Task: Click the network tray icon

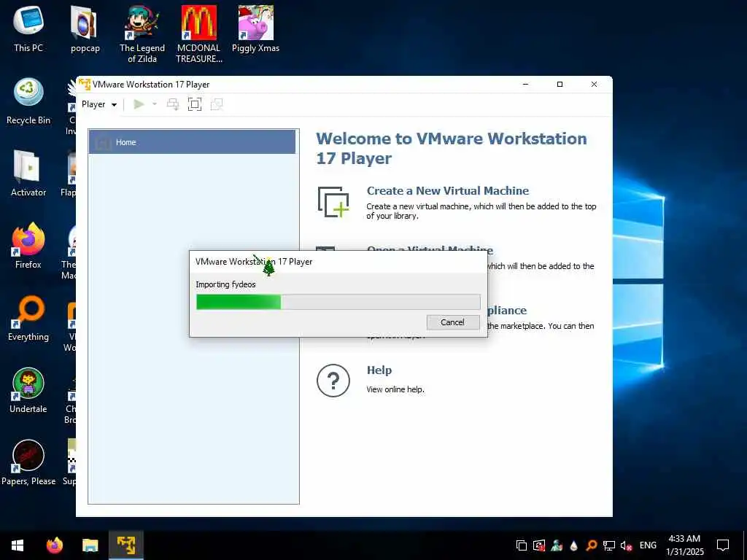Action: (609, 545)
